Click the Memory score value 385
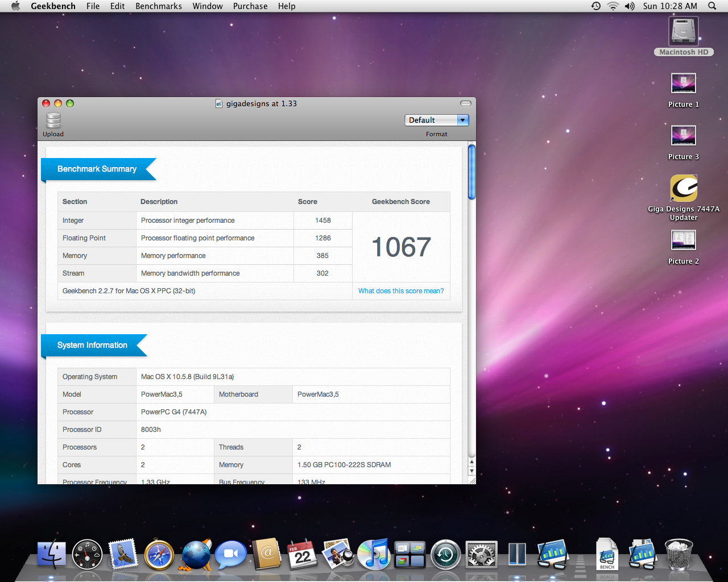 click(x=322, y=256)
